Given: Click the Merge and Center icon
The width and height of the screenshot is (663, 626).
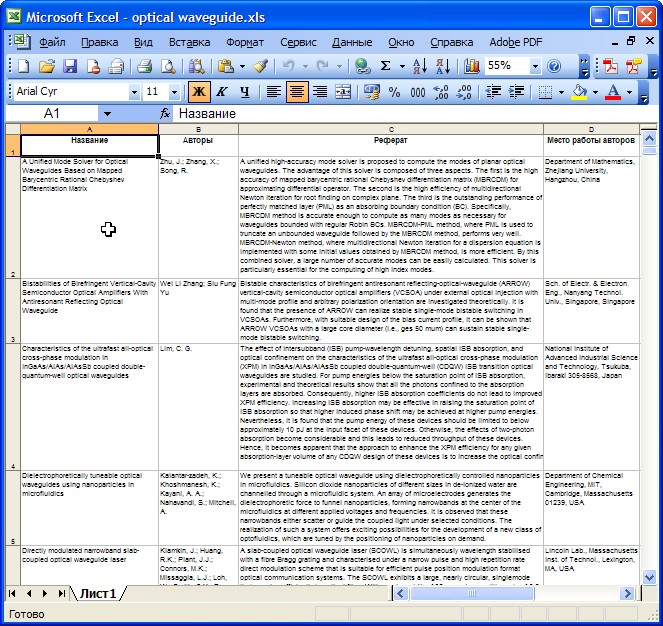Looking at the screenshot, I should 344,92.
